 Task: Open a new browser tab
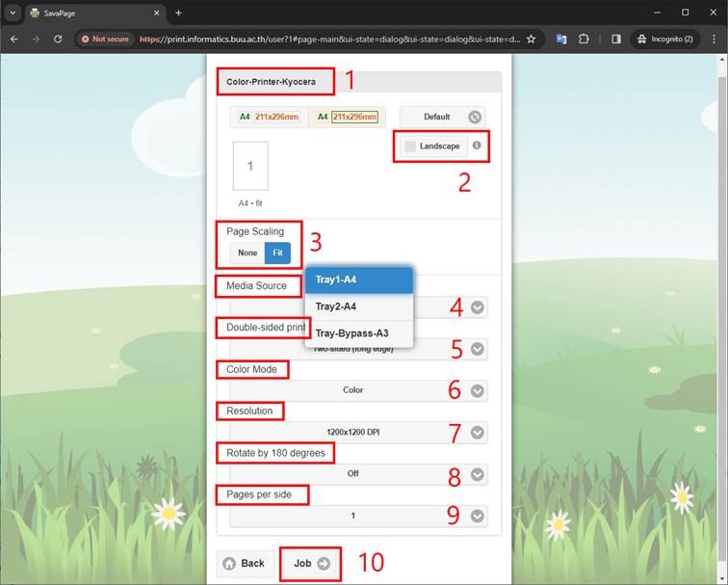(178, 13)
